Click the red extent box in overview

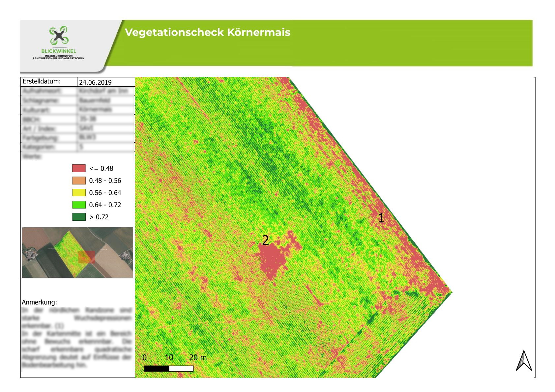click(x=87, y=257)
